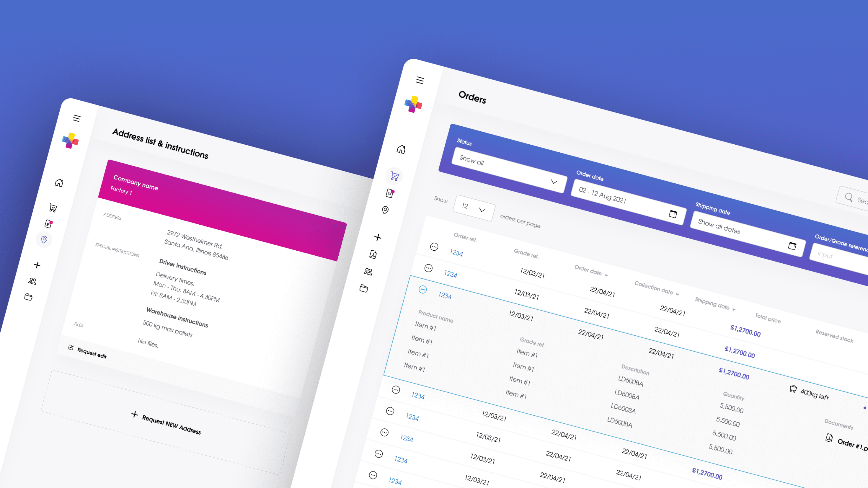Toggle the expanded order row with blue minus icon

pos(423,290)
